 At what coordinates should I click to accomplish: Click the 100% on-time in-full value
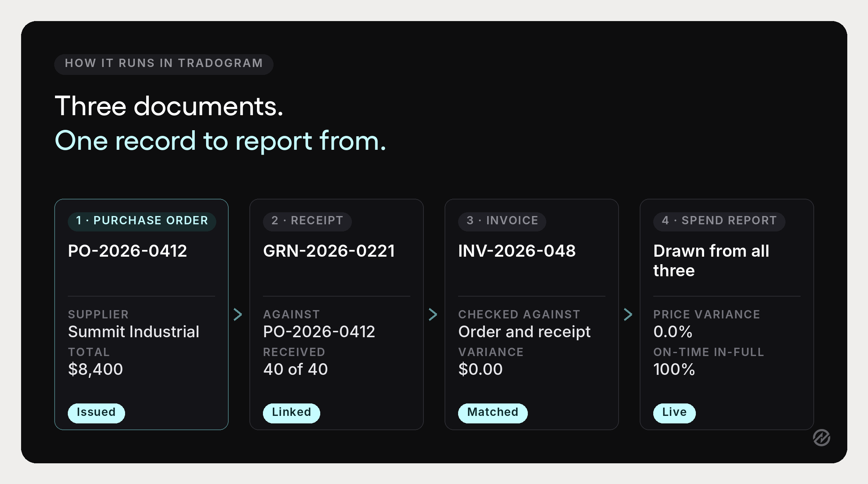tap(674, 370)
